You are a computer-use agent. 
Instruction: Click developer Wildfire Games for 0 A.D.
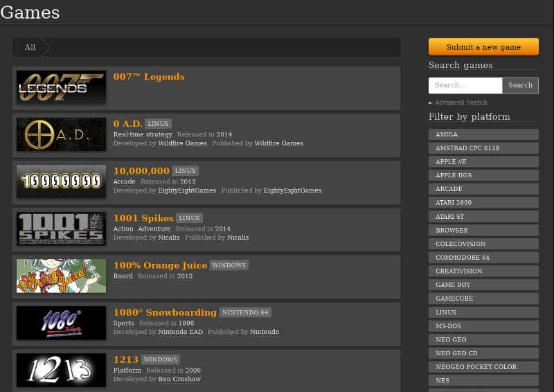pos(182,143)
